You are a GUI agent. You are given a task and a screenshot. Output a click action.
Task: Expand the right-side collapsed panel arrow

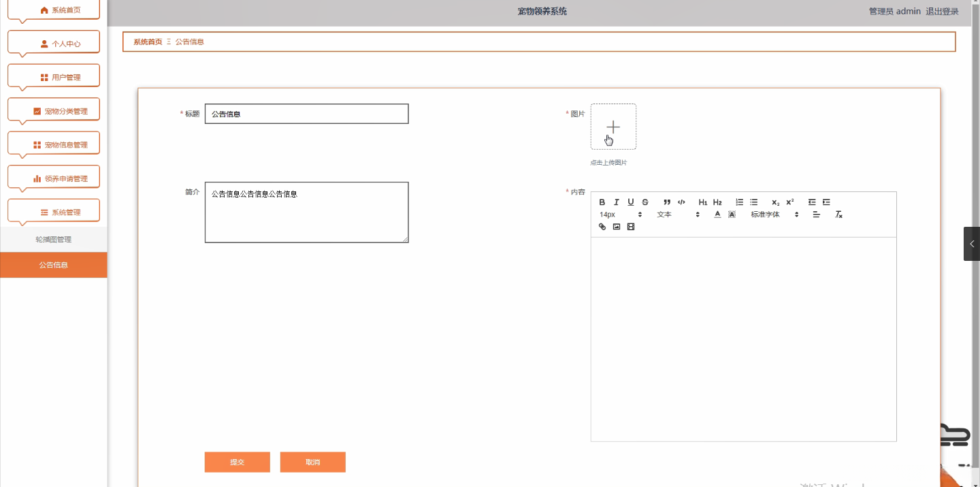(972, 244)
